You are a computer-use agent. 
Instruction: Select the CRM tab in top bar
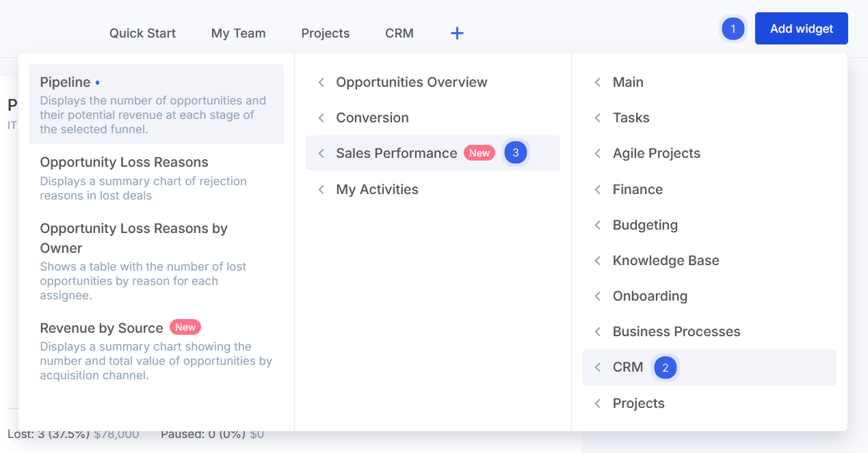click(399, 33)
